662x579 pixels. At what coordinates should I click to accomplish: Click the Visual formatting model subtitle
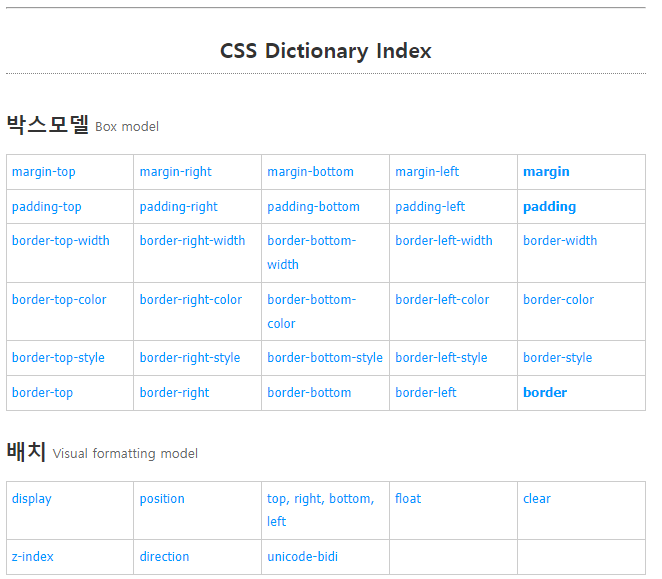(x=125, y=454)
